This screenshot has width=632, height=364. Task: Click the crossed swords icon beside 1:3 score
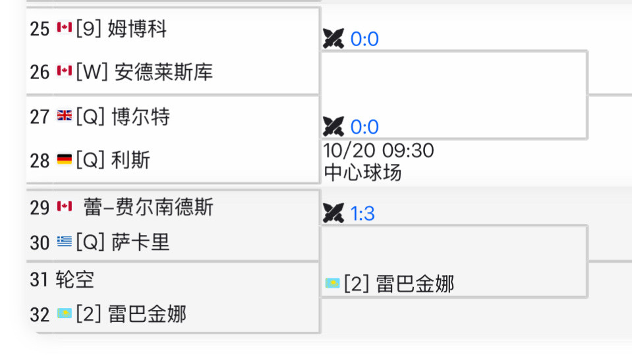point(333,213)
